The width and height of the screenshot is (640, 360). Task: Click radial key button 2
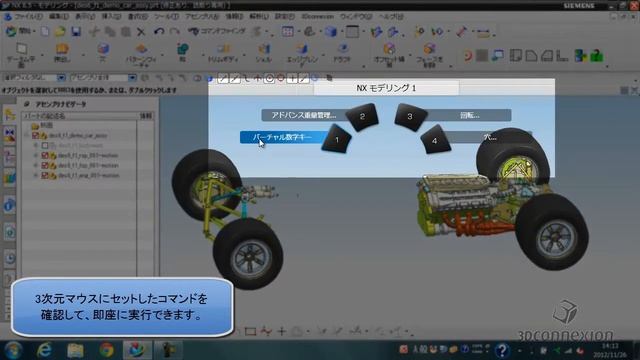362,117
